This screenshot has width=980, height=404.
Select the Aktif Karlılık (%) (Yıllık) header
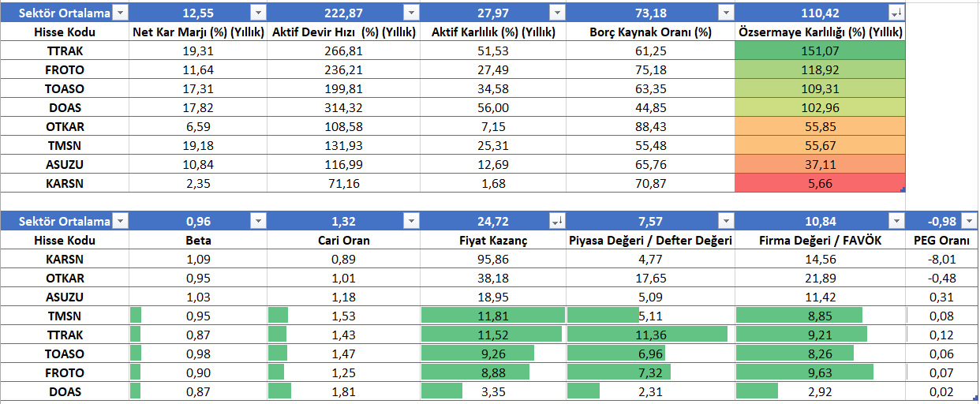(x=492, y=32)
